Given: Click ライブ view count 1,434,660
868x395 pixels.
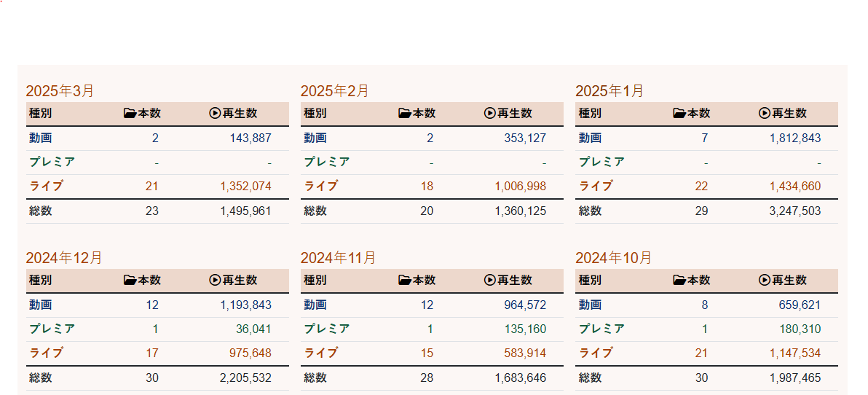Looking at the screenshot, I should click(x=795, y=186).
